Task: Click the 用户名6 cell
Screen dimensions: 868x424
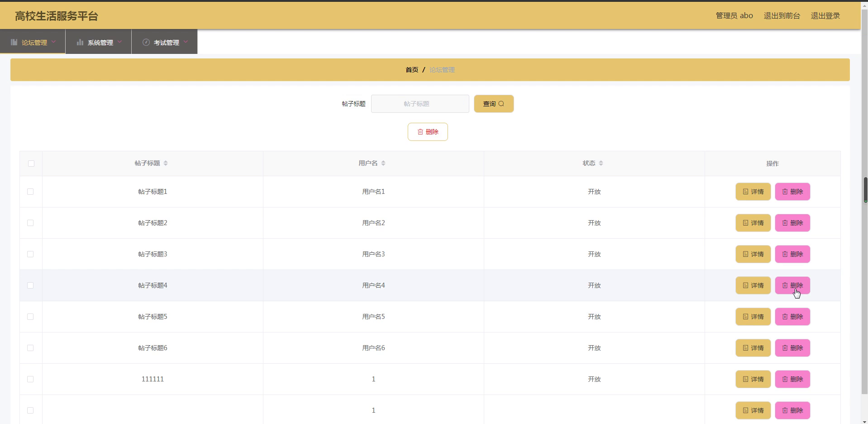Action: [x=373, y=348]
